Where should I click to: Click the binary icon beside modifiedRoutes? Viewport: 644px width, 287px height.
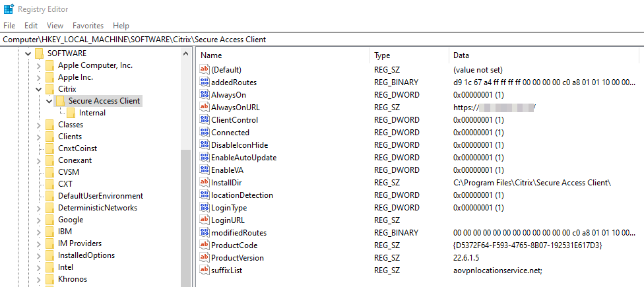coord(204,233)
